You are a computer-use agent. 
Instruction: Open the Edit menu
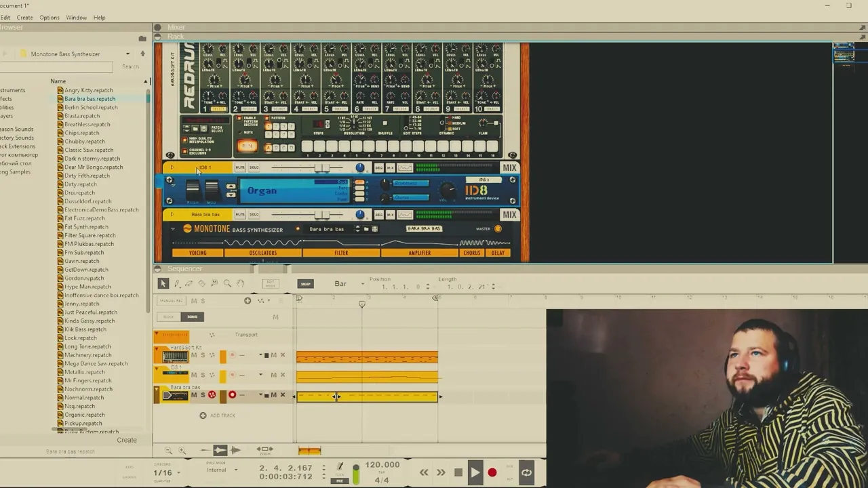(5, 18)
